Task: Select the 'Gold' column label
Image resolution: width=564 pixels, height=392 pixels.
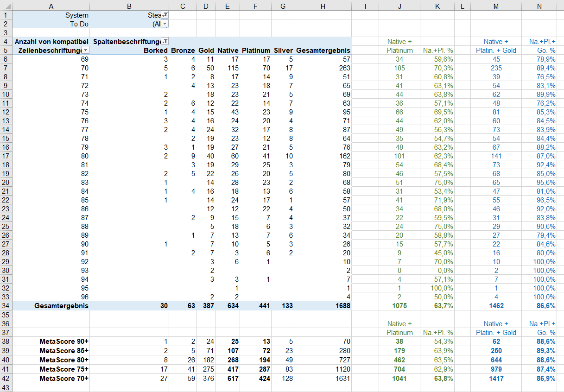Action: pos(206,51)
